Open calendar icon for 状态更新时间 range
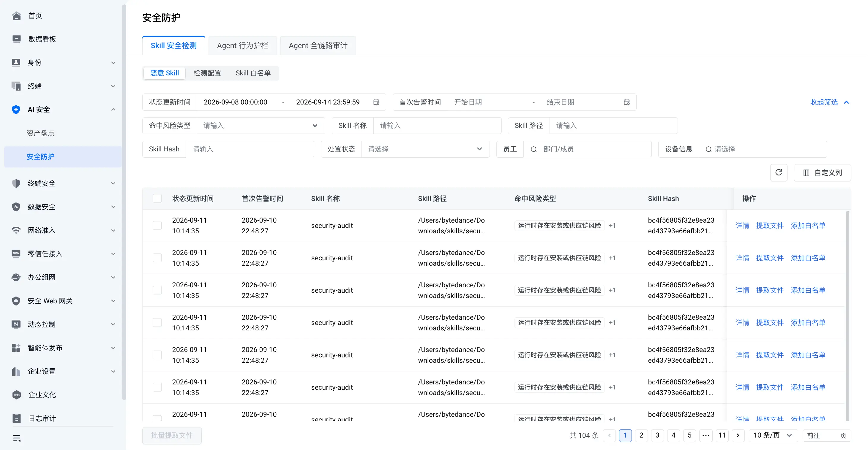 (376, 102)
